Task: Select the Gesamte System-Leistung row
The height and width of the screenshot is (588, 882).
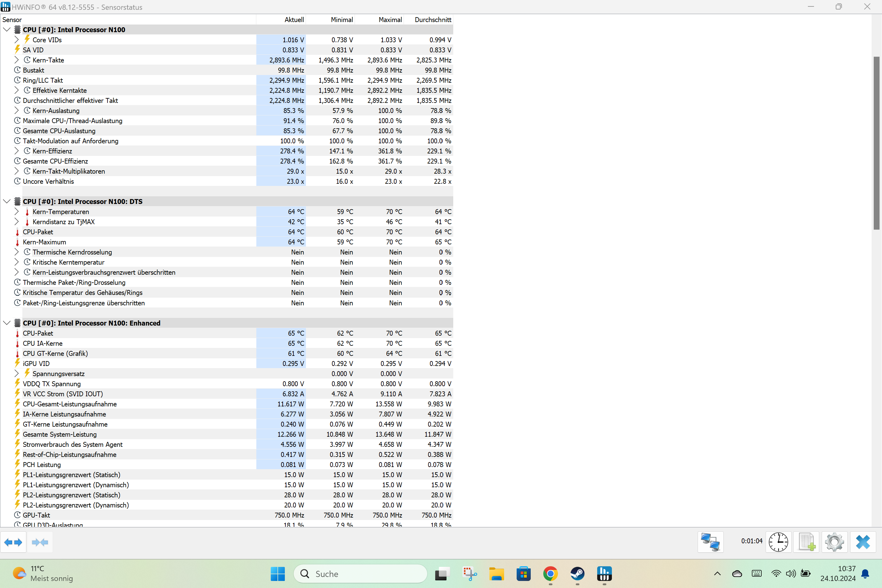Action: (x=227, y=434)
